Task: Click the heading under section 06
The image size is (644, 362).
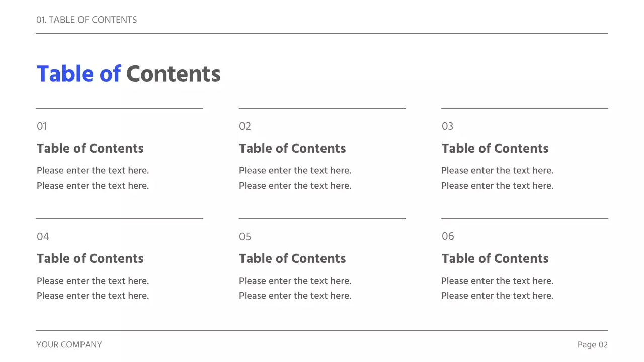Action: pyautogui.click(x=495, y=259)
